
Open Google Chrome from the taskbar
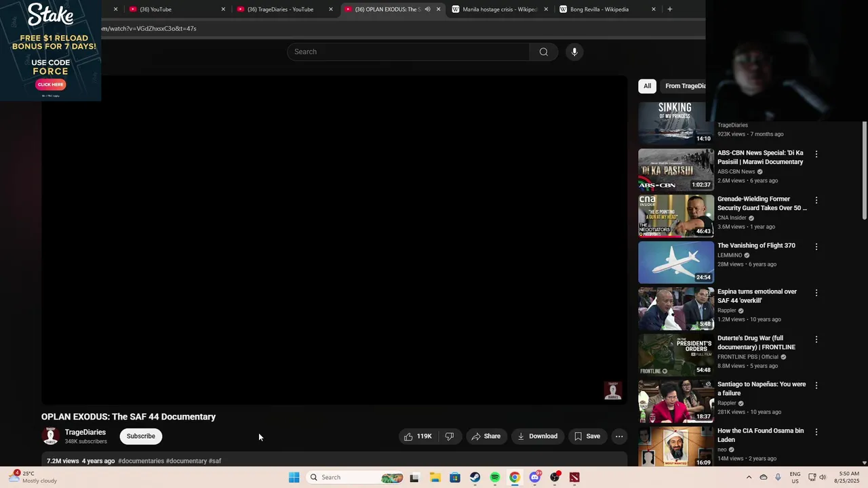515,477
